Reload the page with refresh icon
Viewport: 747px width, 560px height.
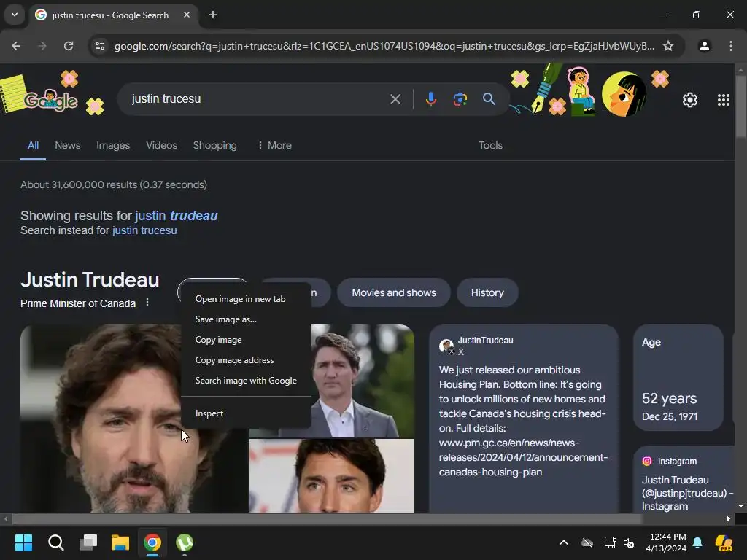tap(69, 46)
